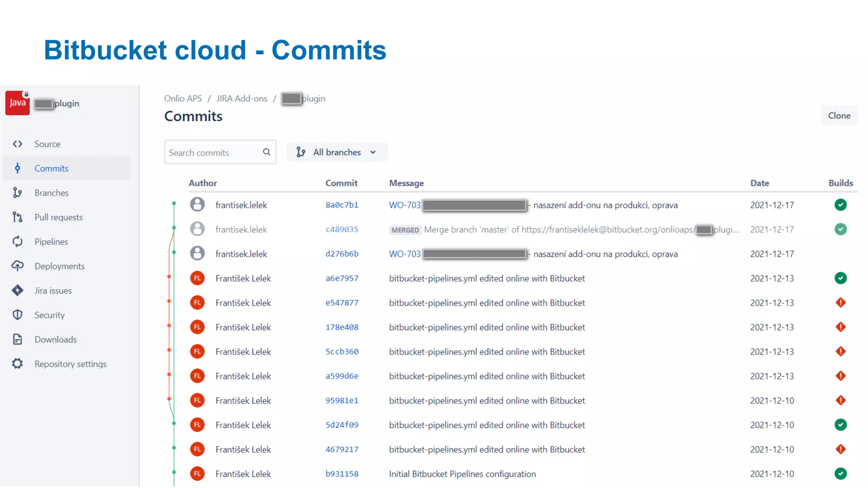Open commit hash 178e408
This screenshot has height=488, width=868.
tap(342, 327)
